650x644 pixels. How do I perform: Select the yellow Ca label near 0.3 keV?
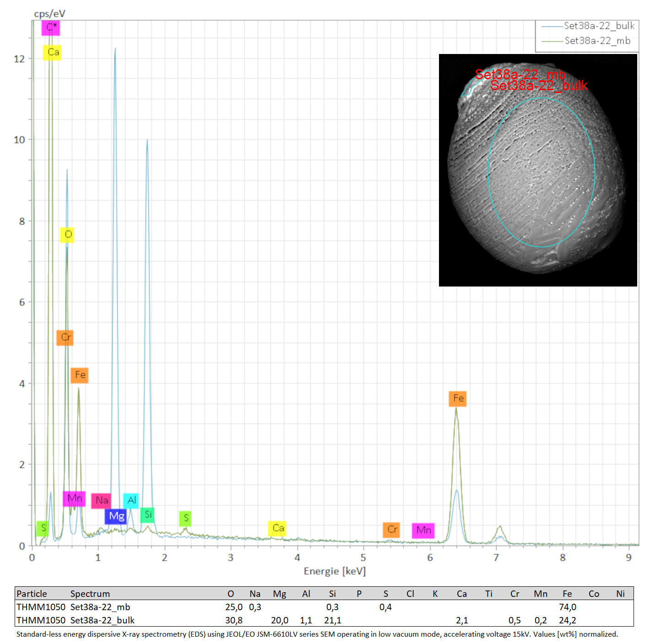pyautogui.click(x=52, y=52)
